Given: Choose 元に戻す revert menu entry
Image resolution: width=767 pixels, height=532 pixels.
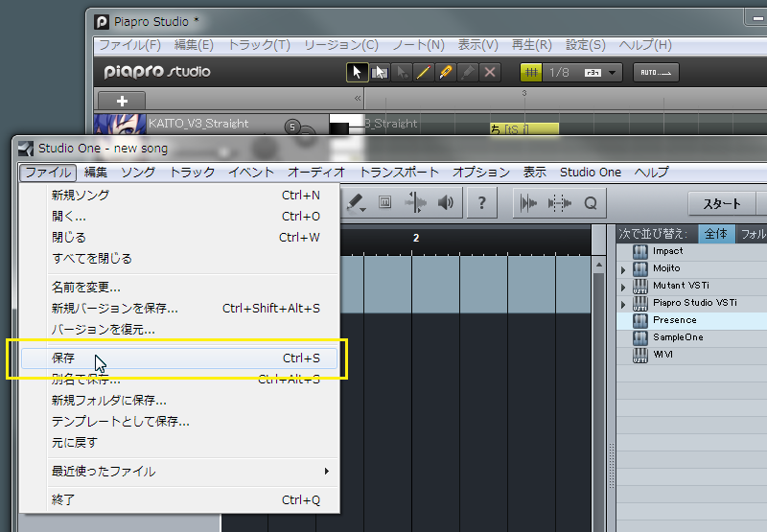Looking at the screenshot, I should [180, 443].
